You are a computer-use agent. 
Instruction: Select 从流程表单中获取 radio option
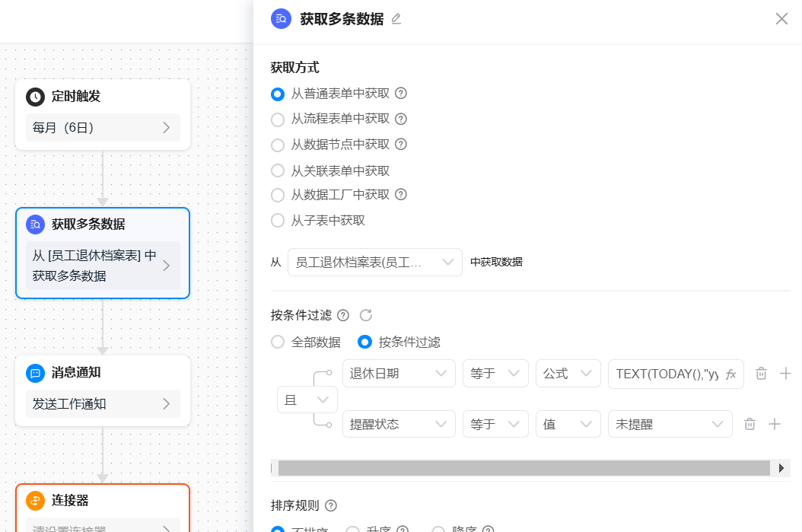(277, 119)
